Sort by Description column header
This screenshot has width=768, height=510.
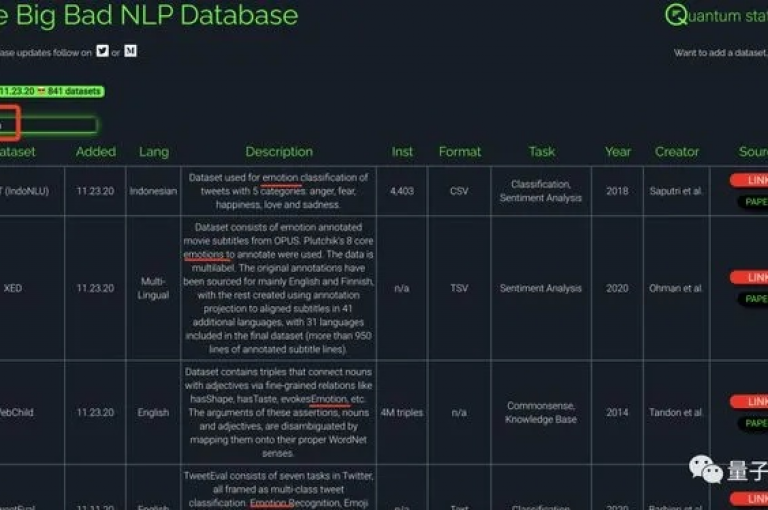tap(279, 152)
